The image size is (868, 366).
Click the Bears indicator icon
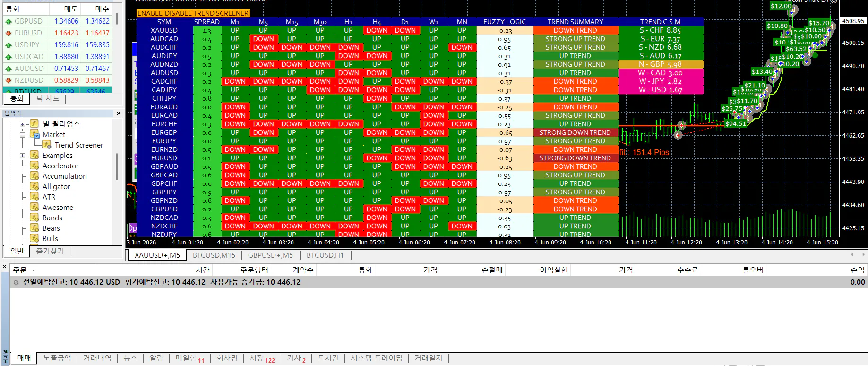(34, 228)
